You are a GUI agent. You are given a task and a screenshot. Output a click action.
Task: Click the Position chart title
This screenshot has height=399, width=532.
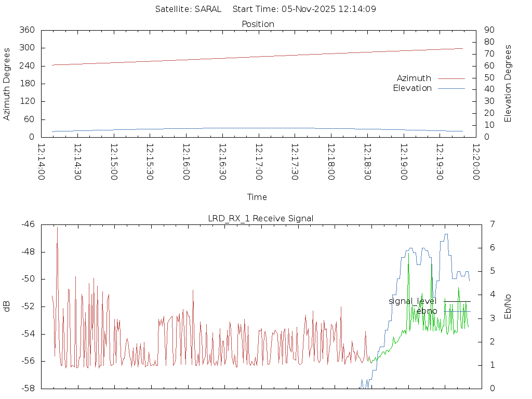(258, 24)
